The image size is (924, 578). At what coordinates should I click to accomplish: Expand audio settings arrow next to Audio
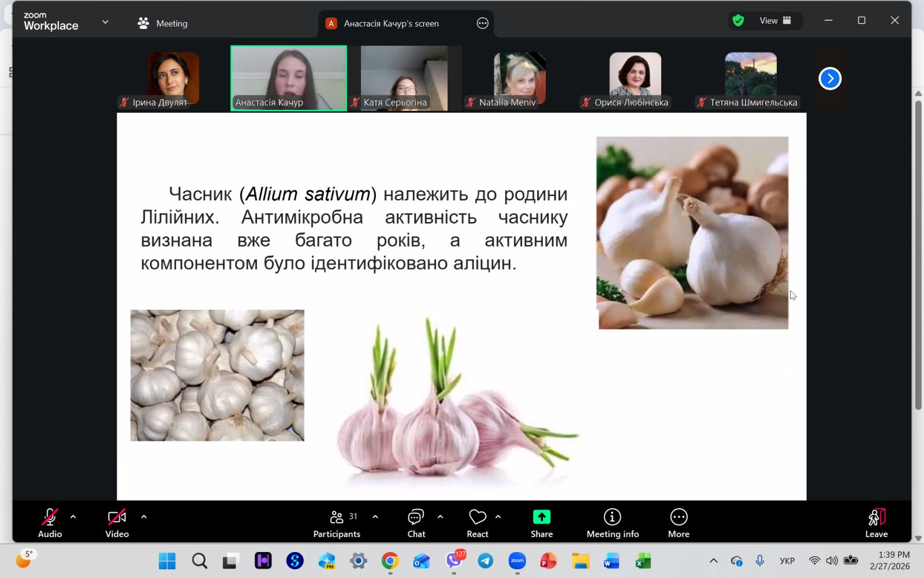73,517
